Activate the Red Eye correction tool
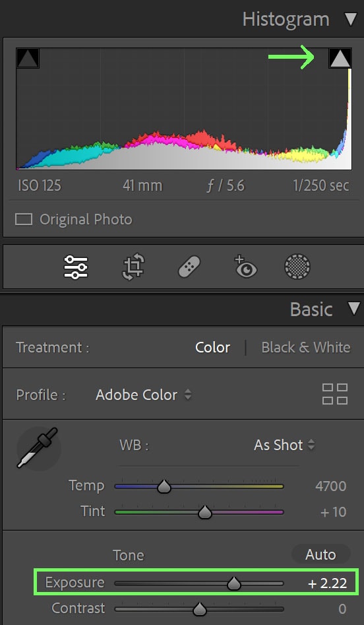 click(x=245, y=267)
